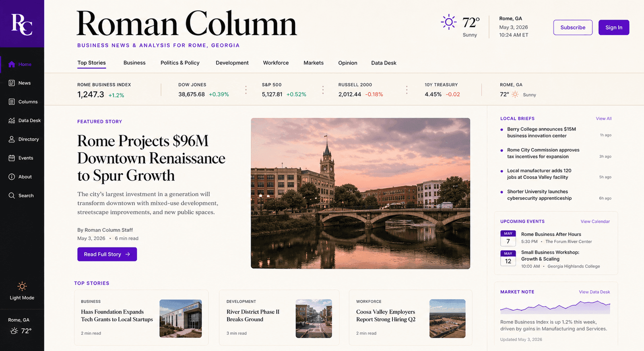
Task: Open the featured downtown river bridge photo
Action: (360, 193)
